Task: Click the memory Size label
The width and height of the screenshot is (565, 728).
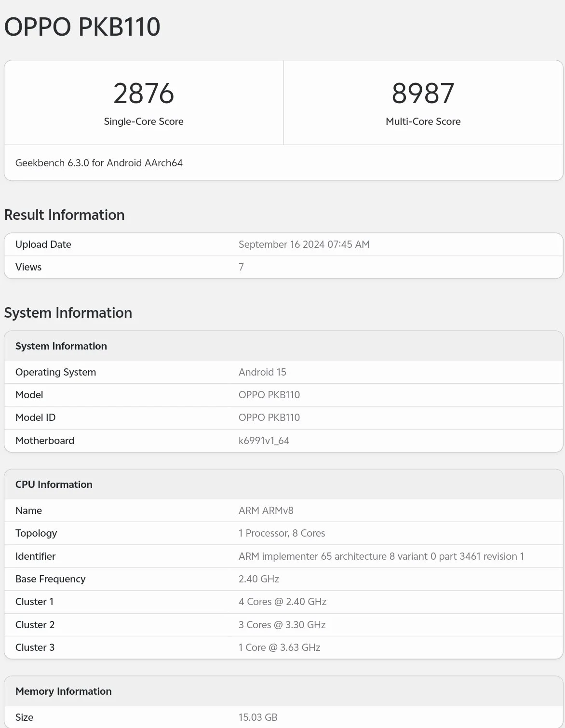Action: [x=25, y=717]
